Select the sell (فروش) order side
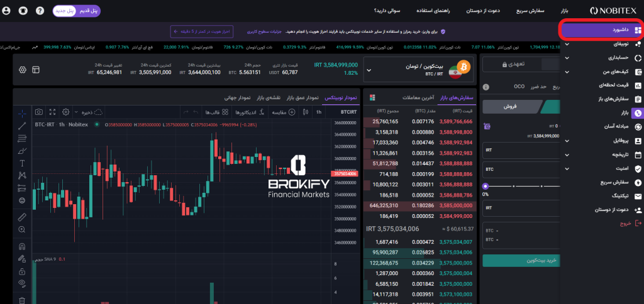 click(509, 107)
